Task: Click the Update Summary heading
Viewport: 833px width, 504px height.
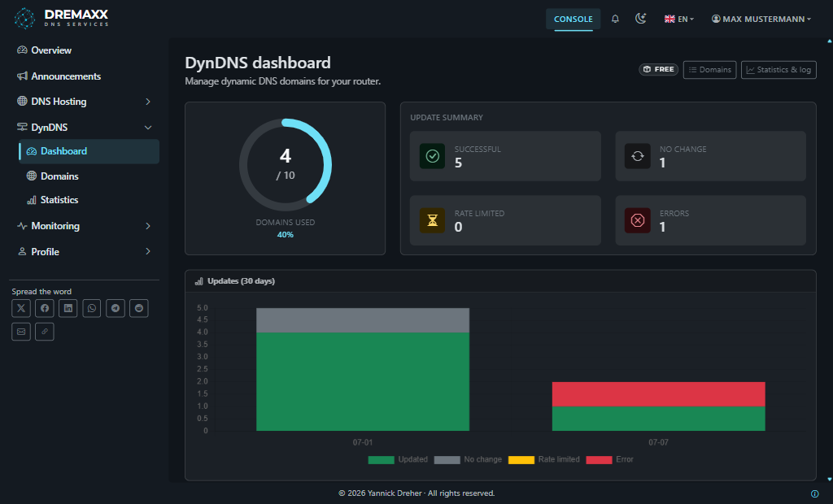Action: (x=447, y=117)
